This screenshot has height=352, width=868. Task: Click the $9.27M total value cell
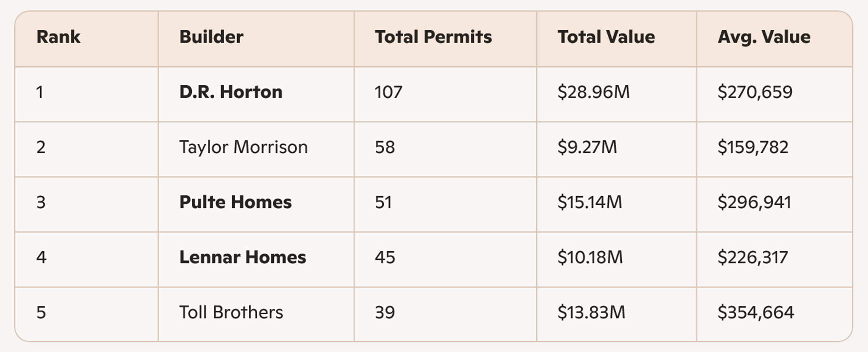(x=587, y=147)
